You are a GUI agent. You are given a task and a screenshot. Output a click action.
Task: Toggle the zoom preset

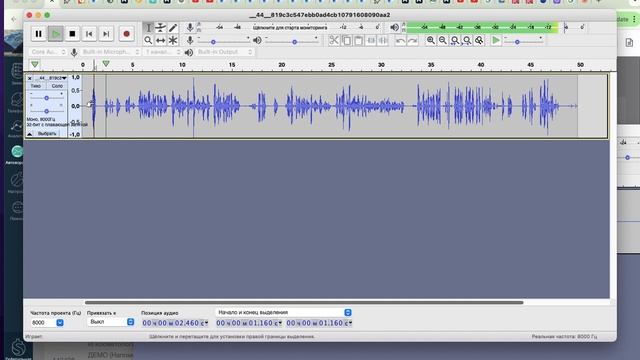pyautogui.click(x=479, y=40)
